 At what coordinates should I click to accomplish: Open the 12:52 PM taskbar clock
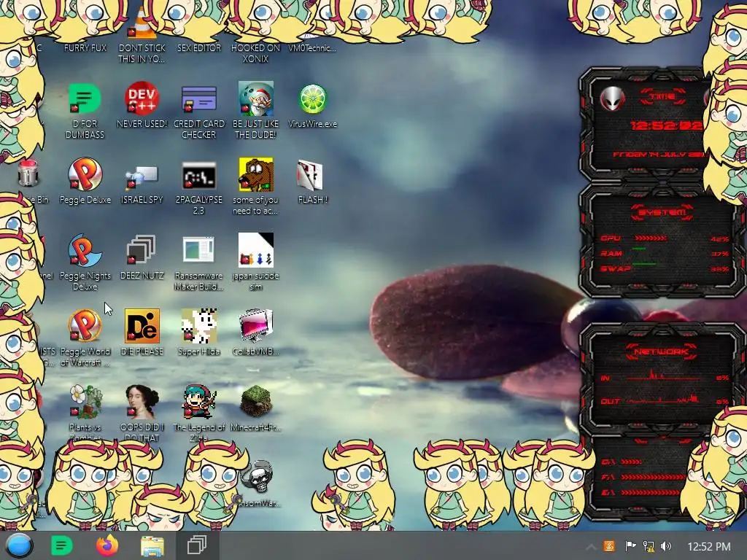(x=709, y=547)
